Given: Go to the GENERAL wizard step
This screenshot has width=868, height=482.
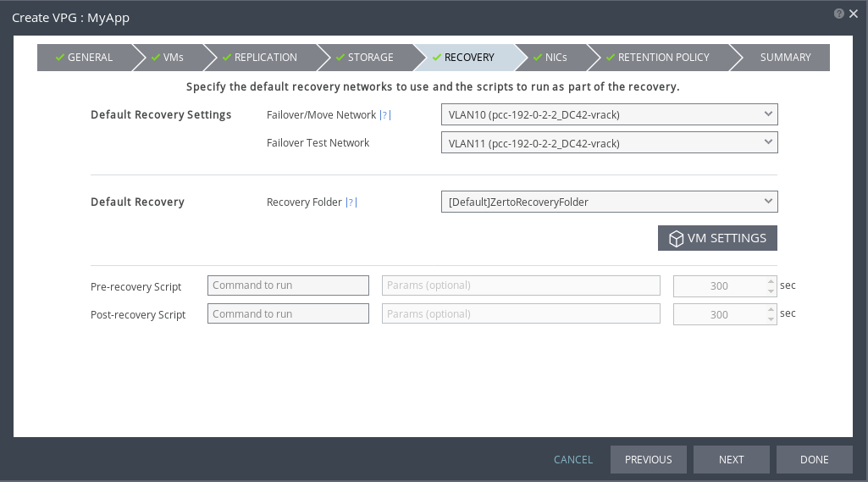Looking at the screenshot, I should click(x=85, y=58).
